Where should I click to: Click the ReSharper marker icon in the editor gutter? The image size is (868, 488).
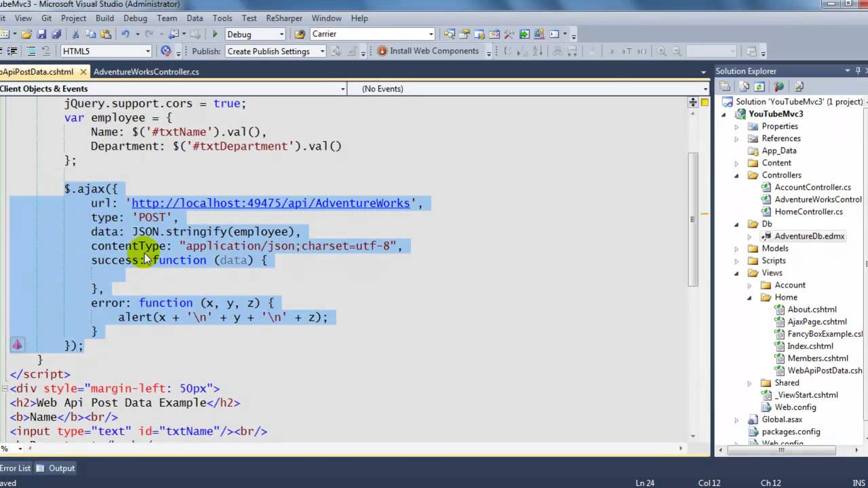17,345
